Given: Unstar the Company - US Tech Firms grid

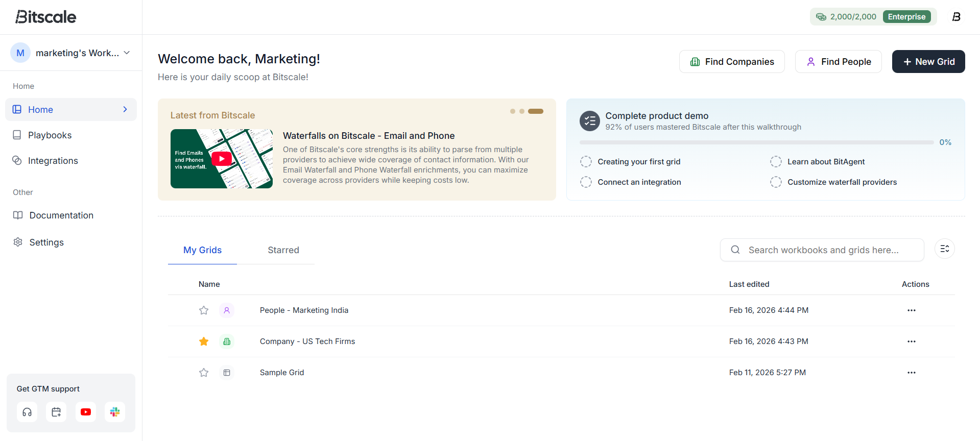Looking at the screenshot, I should click(204, 341).
